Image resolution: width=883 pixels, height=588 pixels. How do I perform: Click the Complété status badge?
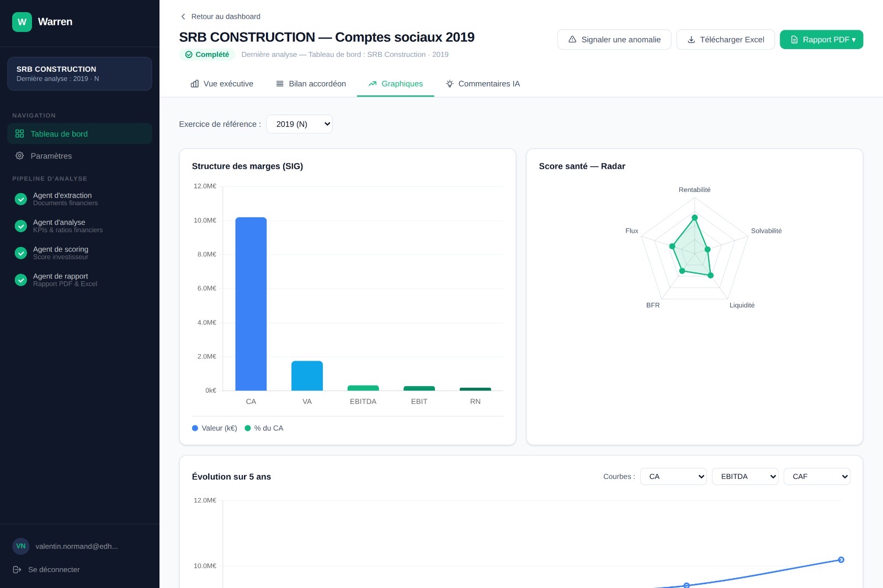[x=208, y=55]
